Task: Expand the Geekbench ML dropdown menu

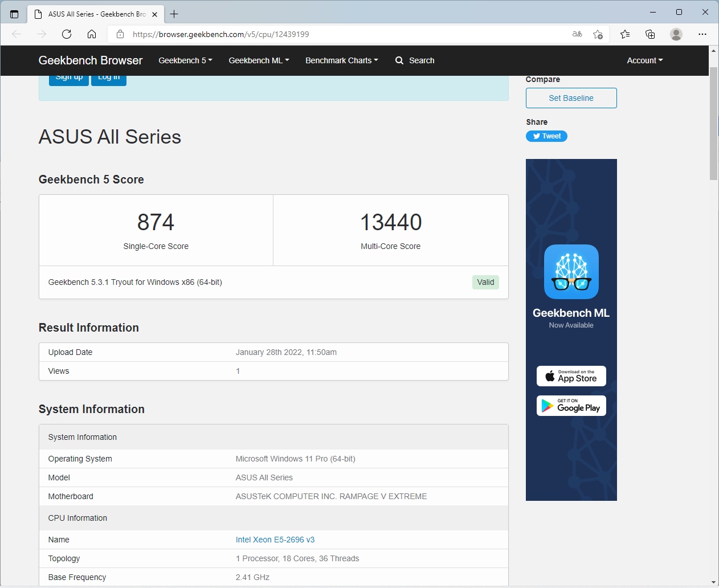Action: click(259, 60)
